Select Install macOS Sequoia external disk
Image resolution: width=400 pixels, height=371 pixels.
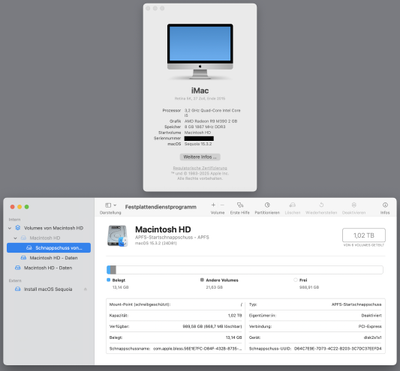pyautogui.click(x=44, y=289)
